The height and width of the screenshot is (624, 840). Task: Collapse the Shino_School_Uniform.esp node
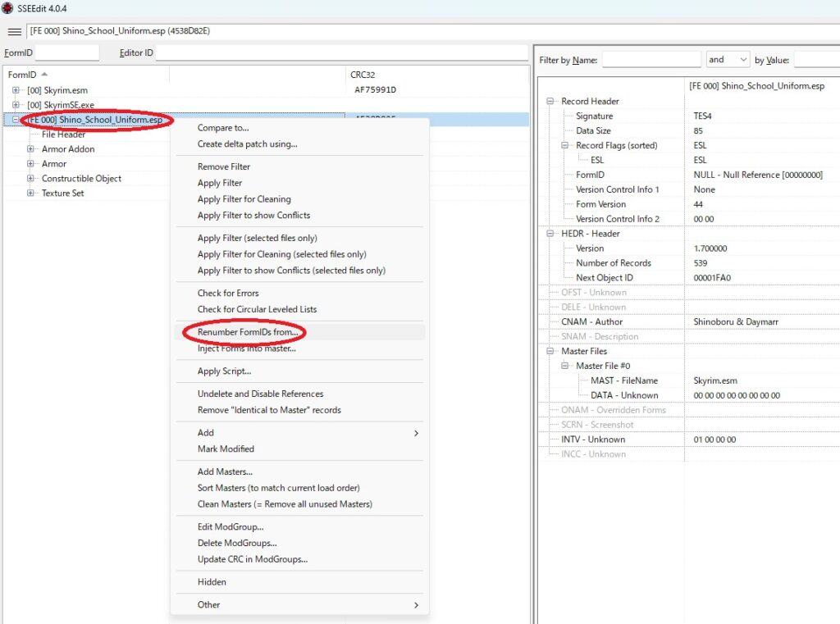point(16,120)
